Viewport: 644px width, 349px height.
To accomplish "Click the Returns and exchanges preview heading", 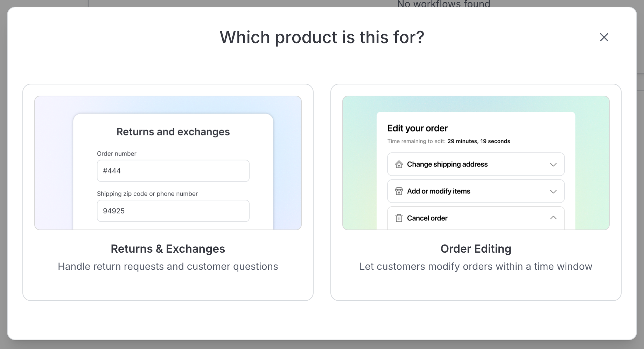I will click(173, 132).
